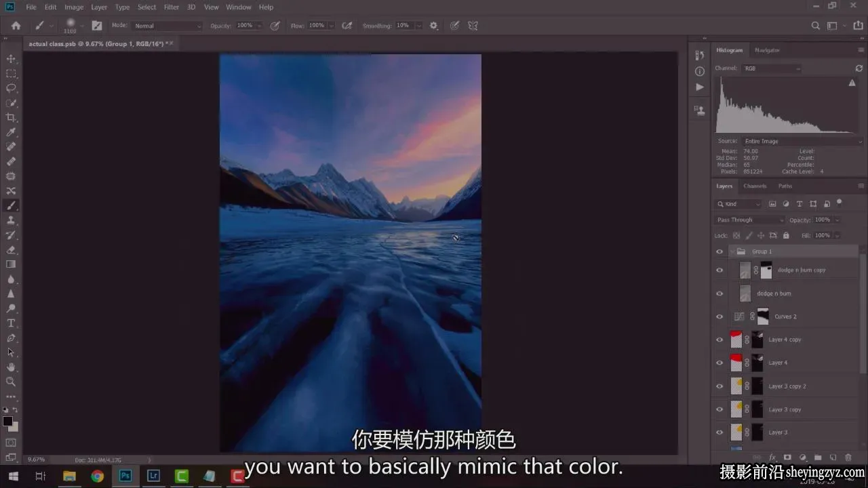This screenshot has width=868, height=488.
Task: Hide the dodge n burn copy layer
Action: click(x=719, y=270)
